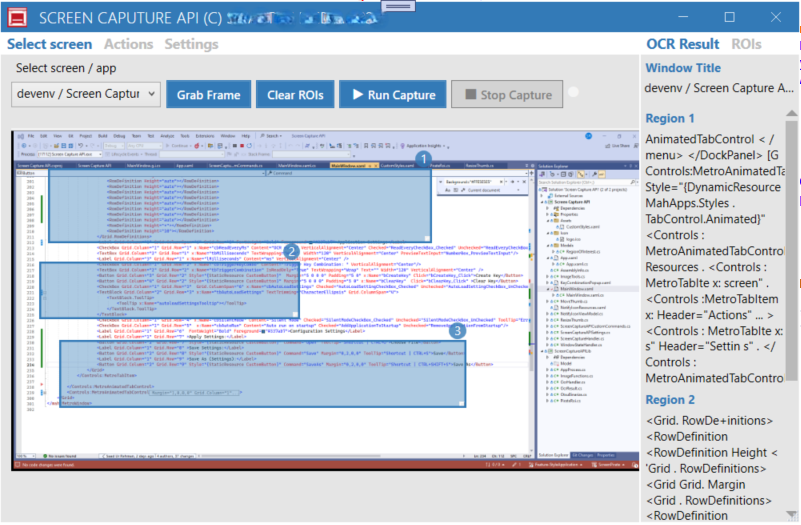Screen dimensions: 801x525
Task: Show the OCR Result tab
Action: 682,44
